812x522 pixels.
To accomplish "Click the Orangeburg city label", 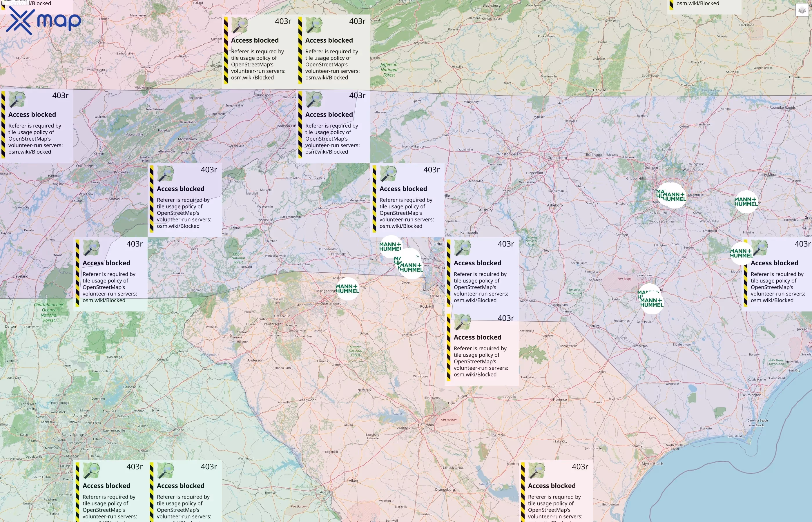I will (445, 490).
